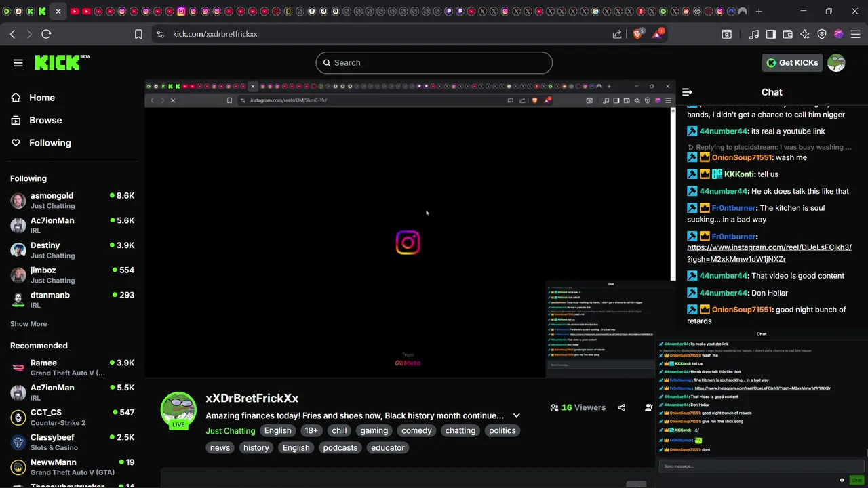The width and height of the screenshot is (868, 488).
Task: Open NewwMann recommended channel
Action: (x=73, y=467)
